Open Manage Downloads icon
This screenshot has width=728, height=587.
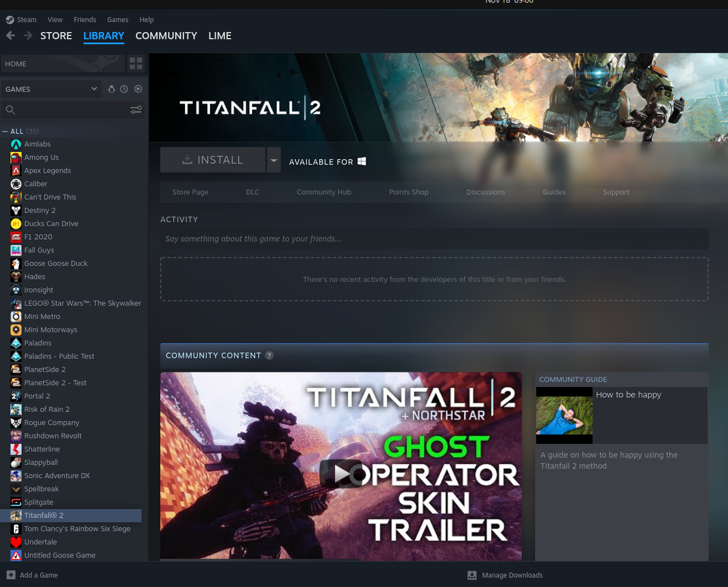(472, 575)
